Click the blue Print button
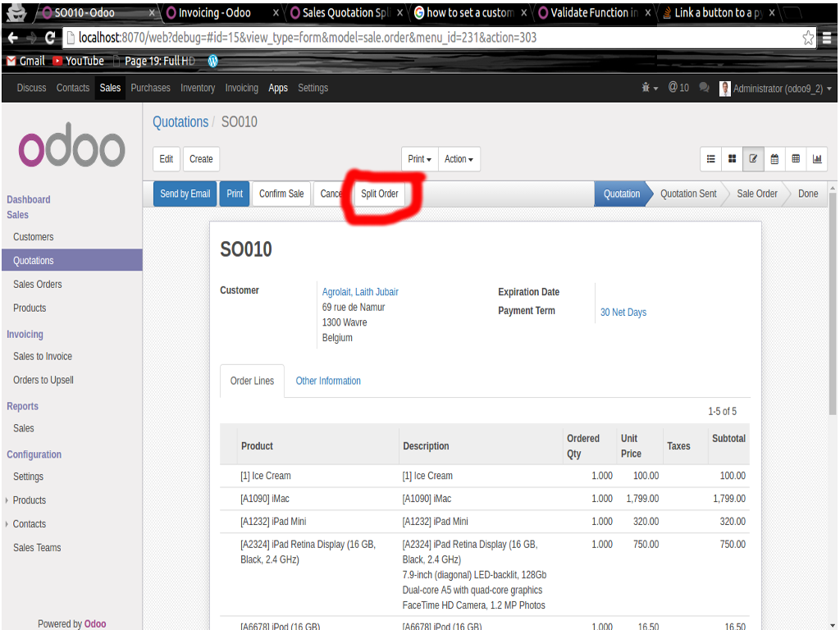The image size is (840, 630). coord(235,194)
